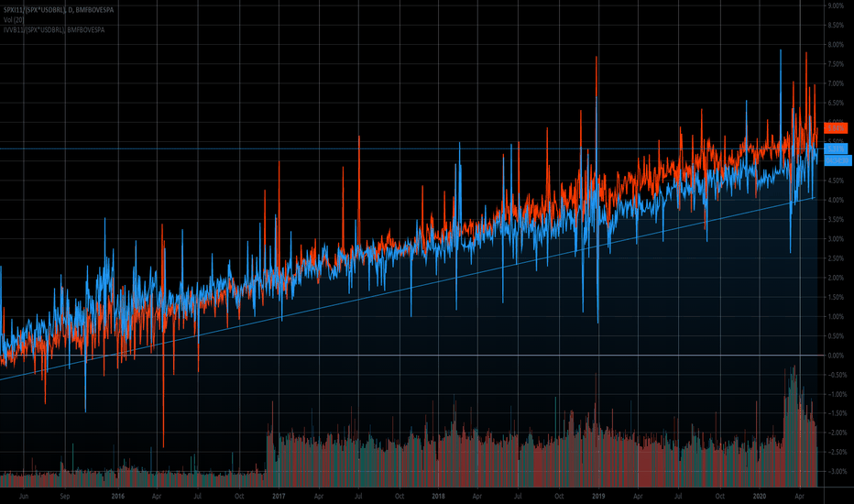Click the 8.00% price scale label

pos(836,45)
